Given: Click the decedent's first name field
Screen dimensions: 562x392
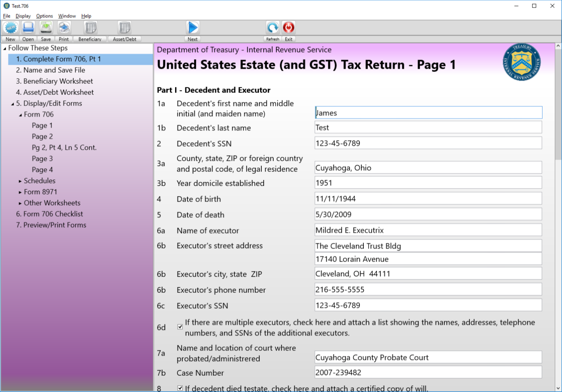Looking at the screenshot, I should click(428, 113).
